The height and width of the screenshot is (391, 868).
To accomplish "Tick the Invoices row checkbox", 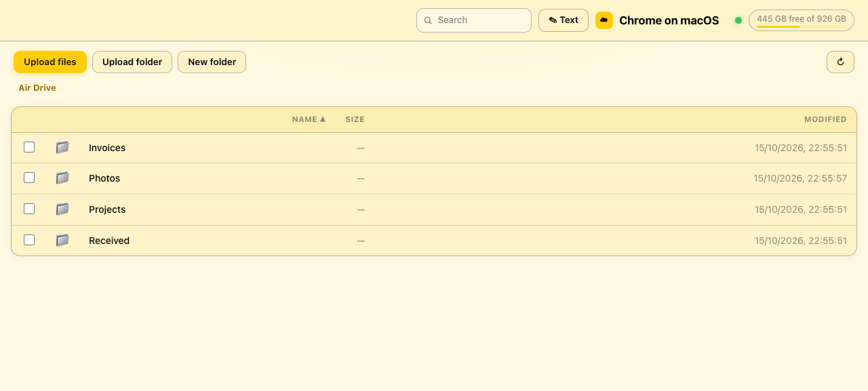I will point(29,147).
